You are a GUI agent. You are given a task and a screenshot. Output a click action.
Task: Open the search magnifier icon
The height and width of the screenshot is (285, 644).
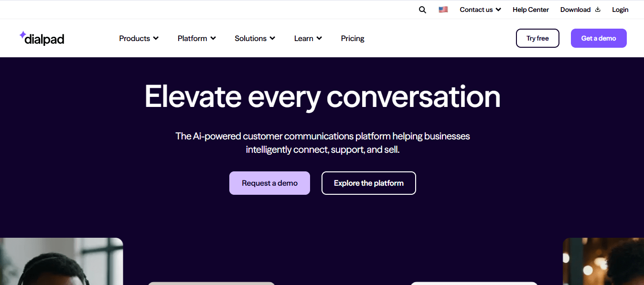[x=422, y=10]
